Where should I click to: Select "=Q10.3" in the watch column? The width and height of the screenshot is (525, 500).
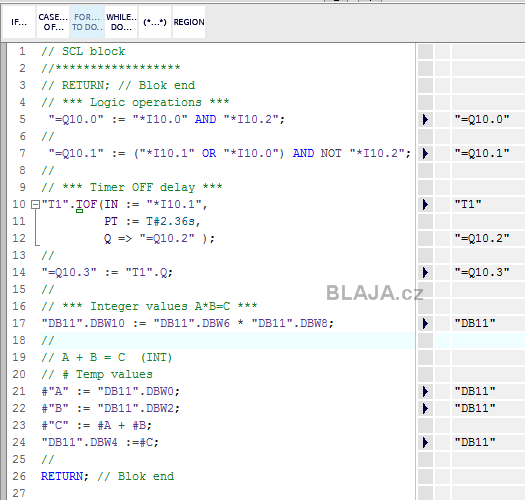coord(482,272)
